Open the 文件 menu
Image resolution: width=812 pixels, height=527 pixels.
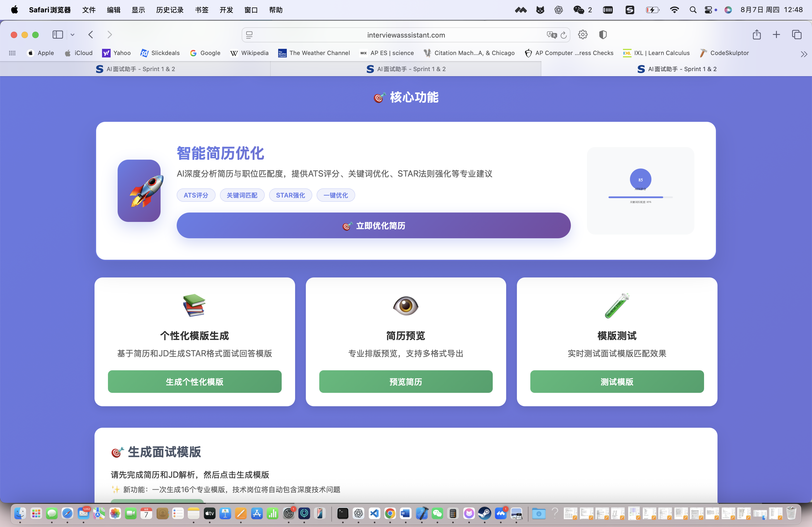[89, 10]
